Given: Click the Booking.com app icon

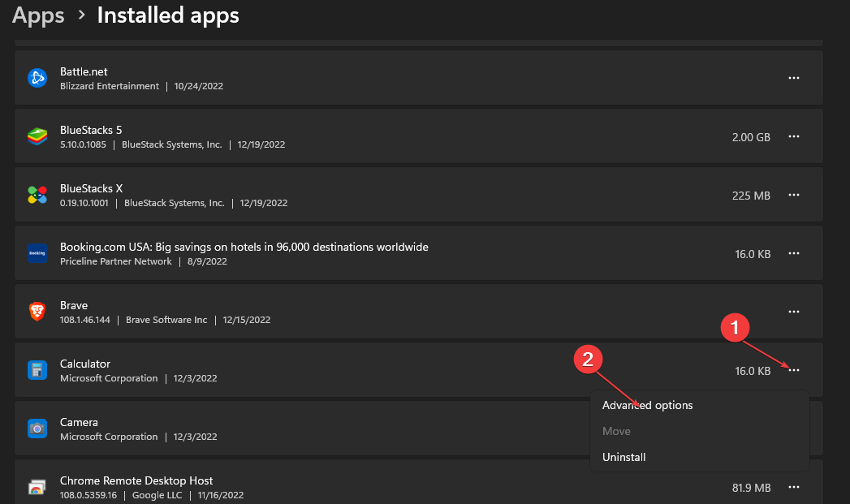Looking at the screenshot, I should click(37, 254).
